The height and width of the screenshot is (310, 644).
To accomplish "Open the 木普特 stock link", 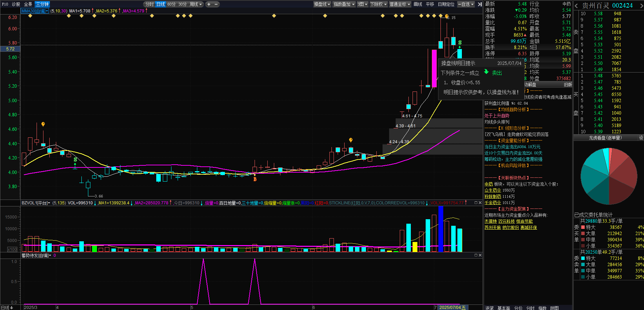I will [x=491, y=222].
